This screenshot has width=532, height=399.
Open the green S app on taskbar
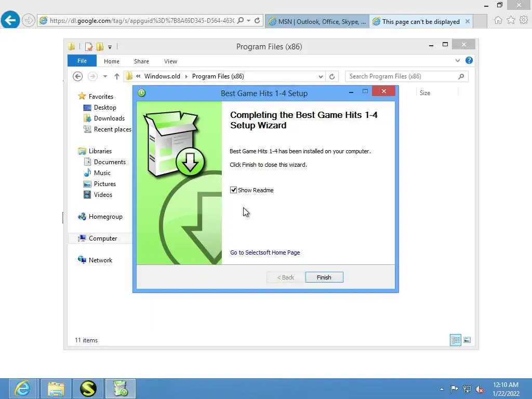pos(88,389)
